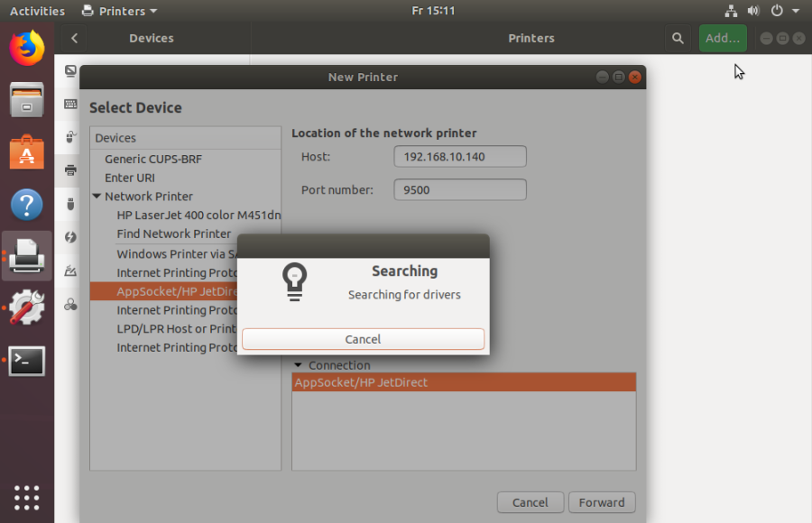Click the Host address input field
Viewport: 812px width, 523px height.
coord(459,156)
